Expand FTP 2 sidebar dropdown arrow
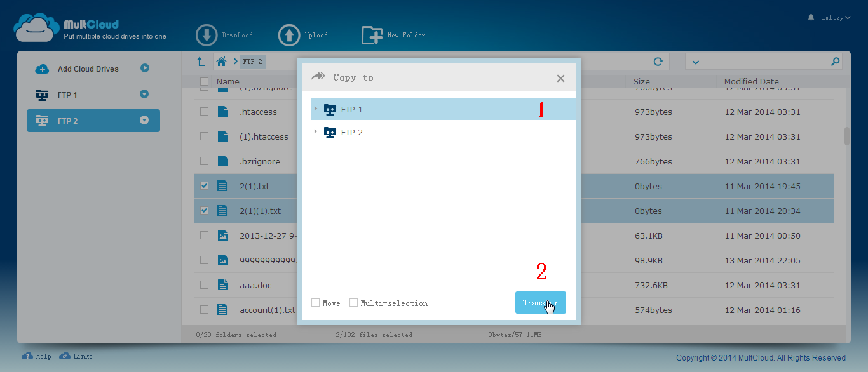 144,120
